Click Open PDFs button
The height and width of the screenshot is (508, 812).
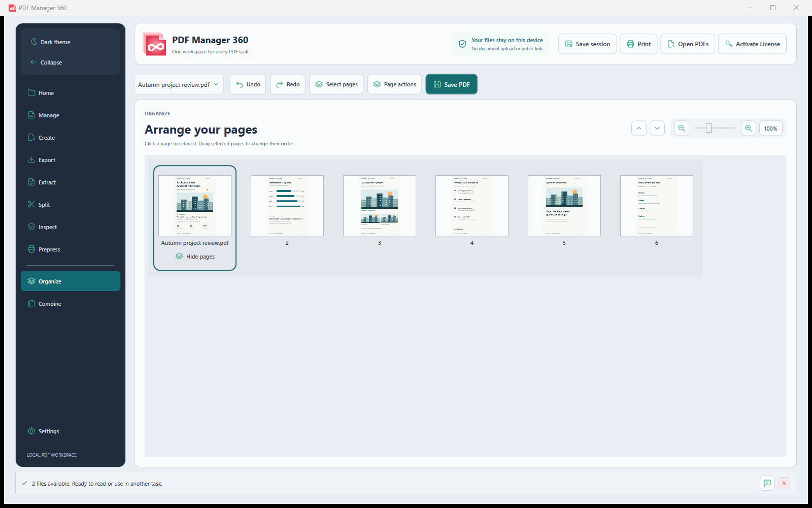688,44
